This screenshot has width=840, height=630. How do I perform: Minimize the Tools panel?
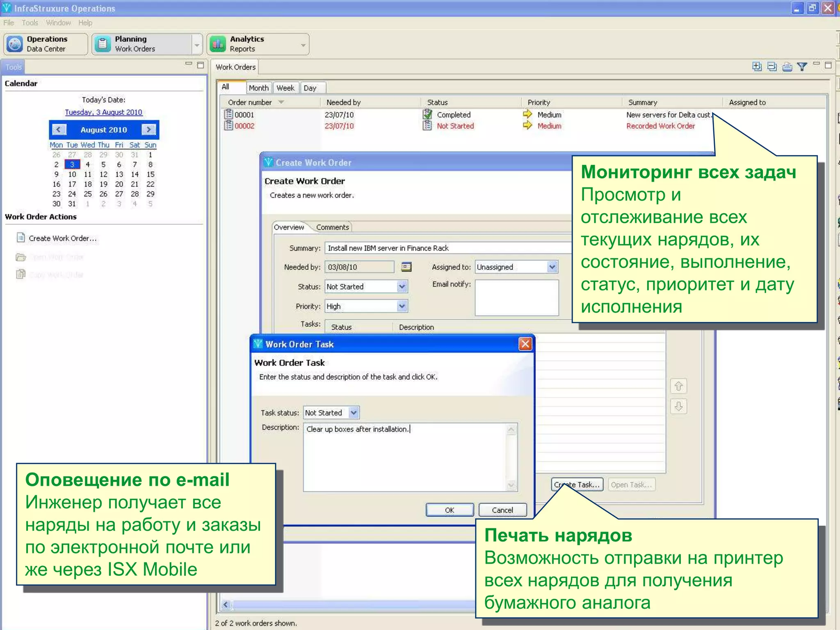(189, 64)
